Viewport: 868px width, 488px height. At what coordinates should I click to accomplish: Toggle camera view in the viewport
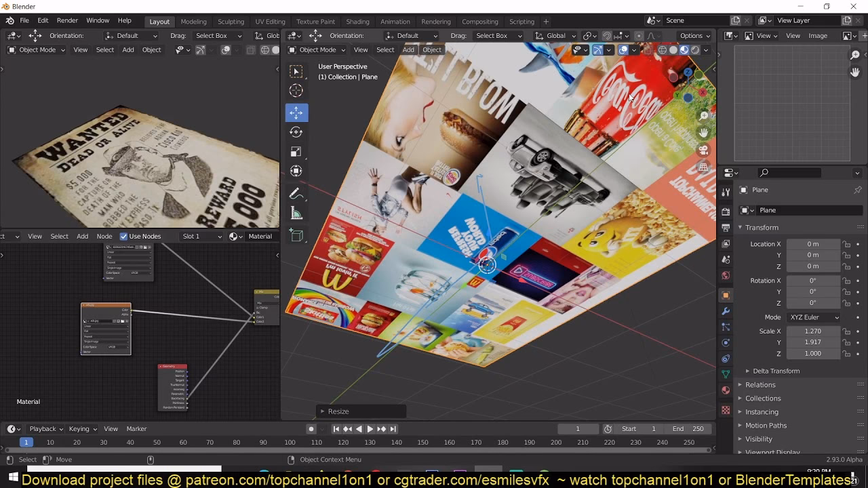click(704, 150)
